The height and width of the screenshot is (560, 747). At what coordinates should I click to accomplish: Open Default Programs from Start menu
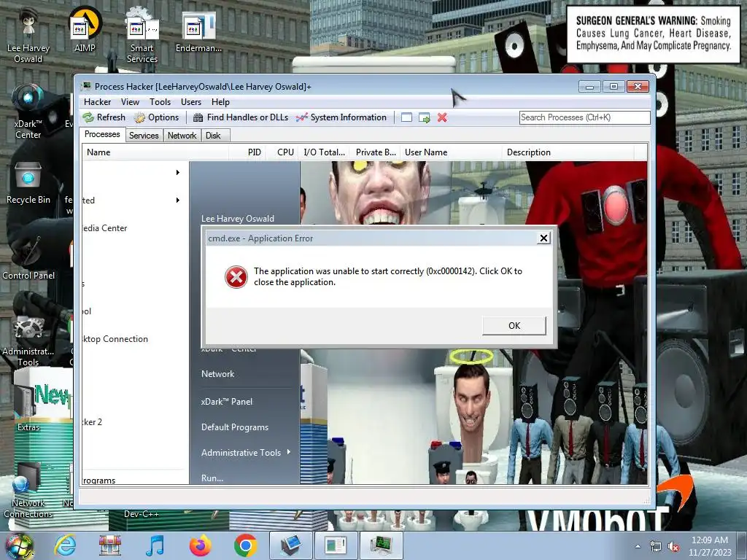coord(235,427)
